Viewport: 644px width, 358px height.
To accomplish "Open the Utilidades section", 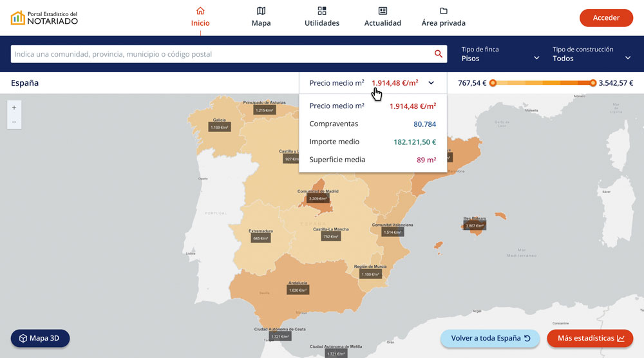I will (322, 17).
